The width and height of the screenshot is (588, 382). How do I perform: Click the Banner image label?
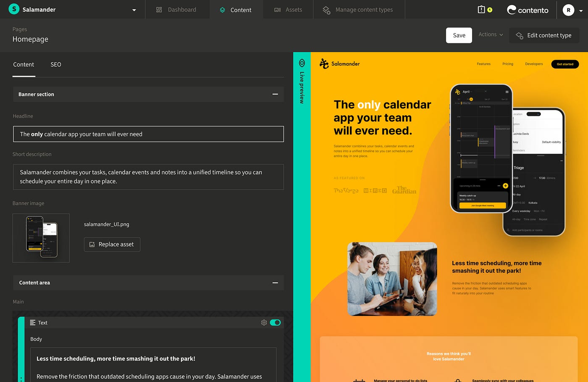click(28, 203)
